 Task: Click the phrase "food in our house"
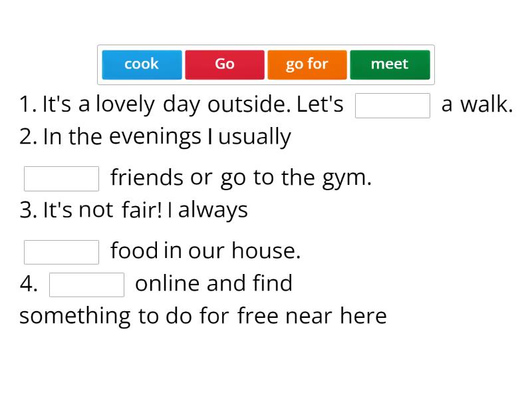click(205, 251)
